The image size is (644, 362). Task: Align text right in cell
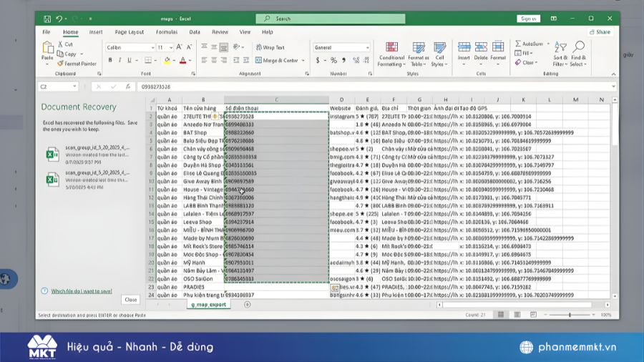(x=224, y=60)
